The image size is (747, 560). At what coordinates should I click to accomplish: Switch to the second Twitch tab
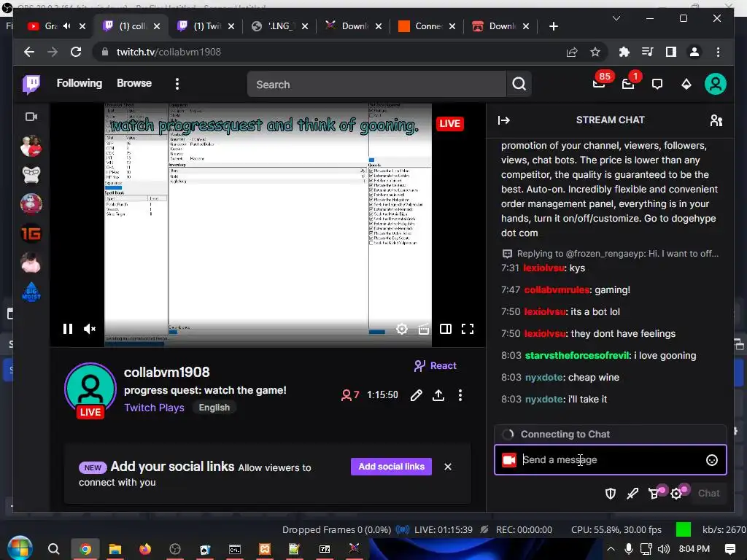point(206,26)
